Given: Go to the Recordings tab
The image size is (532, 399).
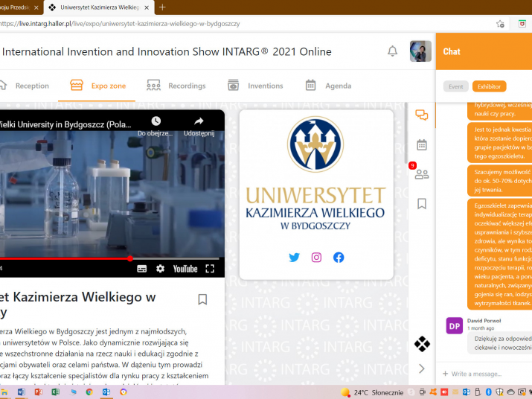Looking at the screenshot, I should (176, 86).
